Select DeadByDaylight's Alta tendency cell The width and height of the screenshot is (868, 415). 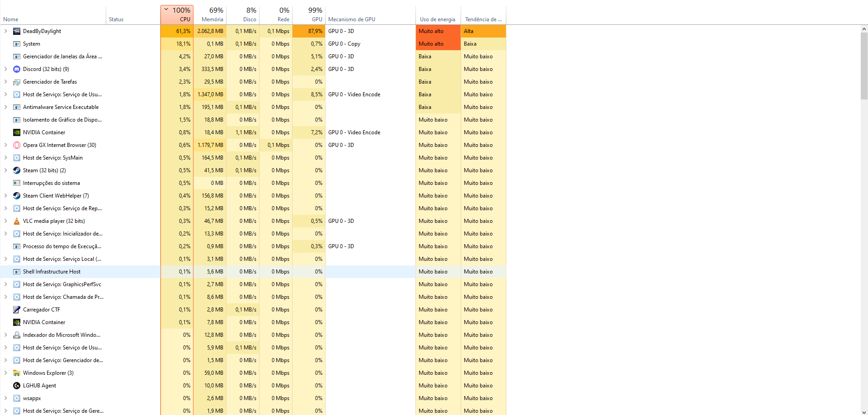pyautogui.click(x=483, y=31)
